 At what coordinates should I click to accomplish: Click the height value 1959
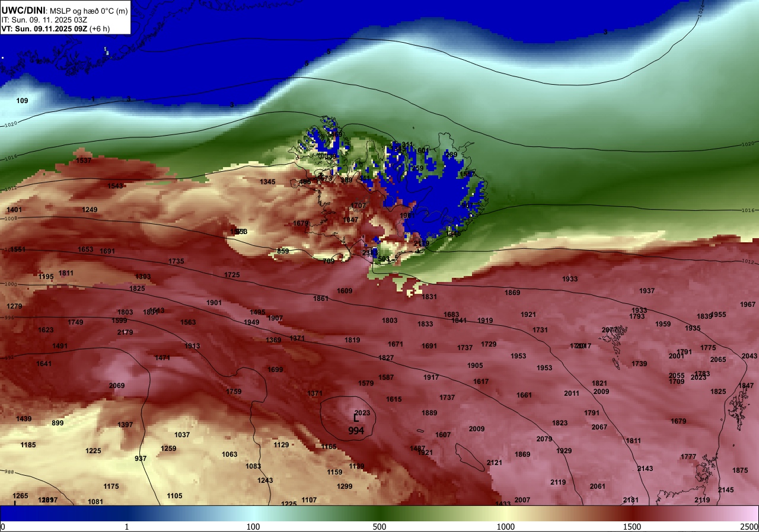(664, 324)
